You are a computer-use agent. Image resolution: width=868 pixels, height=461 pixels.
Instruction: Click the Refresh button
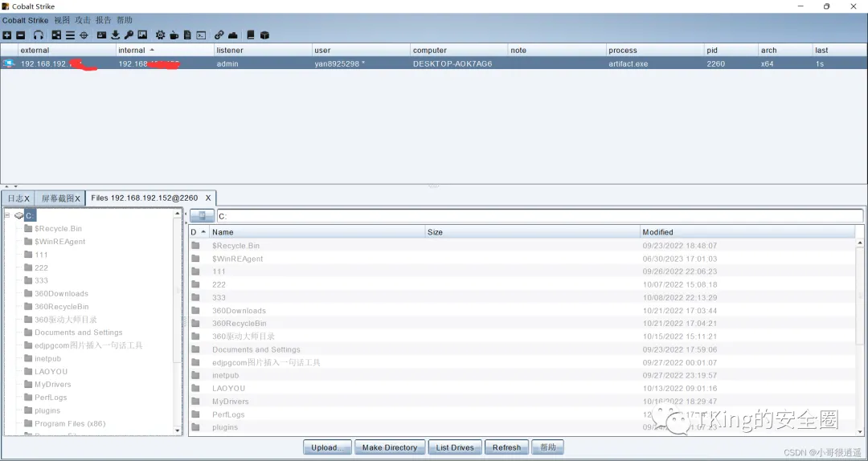pyautogui.click(x=506, y=447)
